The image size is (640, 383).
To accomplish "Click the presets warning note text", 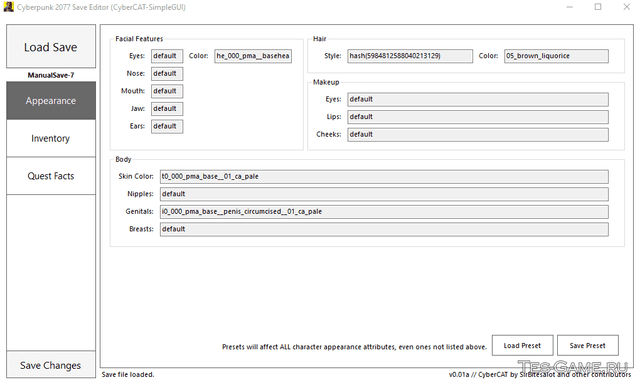I will (x=354, y=347).
